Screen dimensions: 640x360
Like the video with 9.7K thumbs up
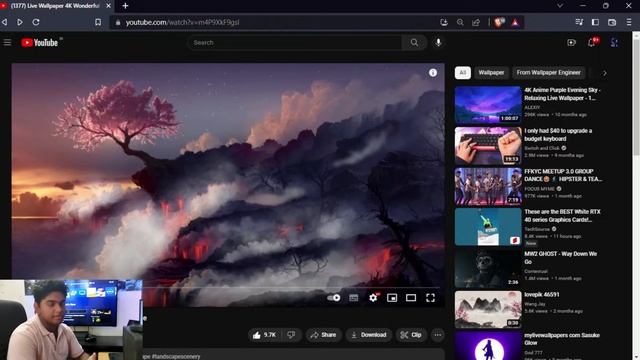[264, 335]
